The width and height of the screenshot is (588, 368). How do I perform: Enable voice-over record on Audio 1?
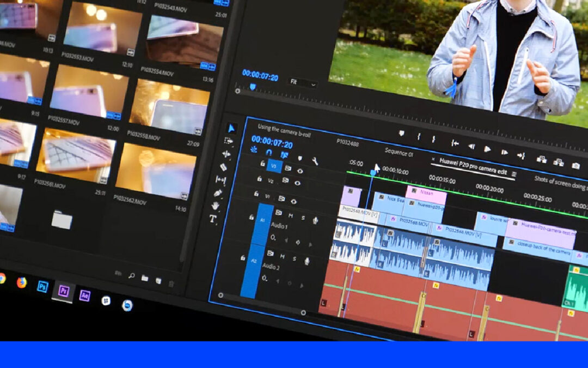click(x=315, y=220)
